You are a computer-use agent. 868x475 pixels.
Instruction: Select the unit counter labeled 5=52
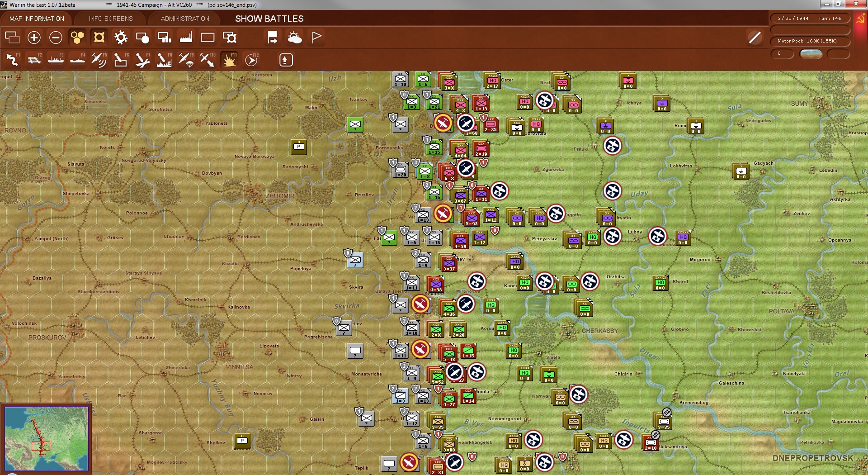(x=437, y=376)
